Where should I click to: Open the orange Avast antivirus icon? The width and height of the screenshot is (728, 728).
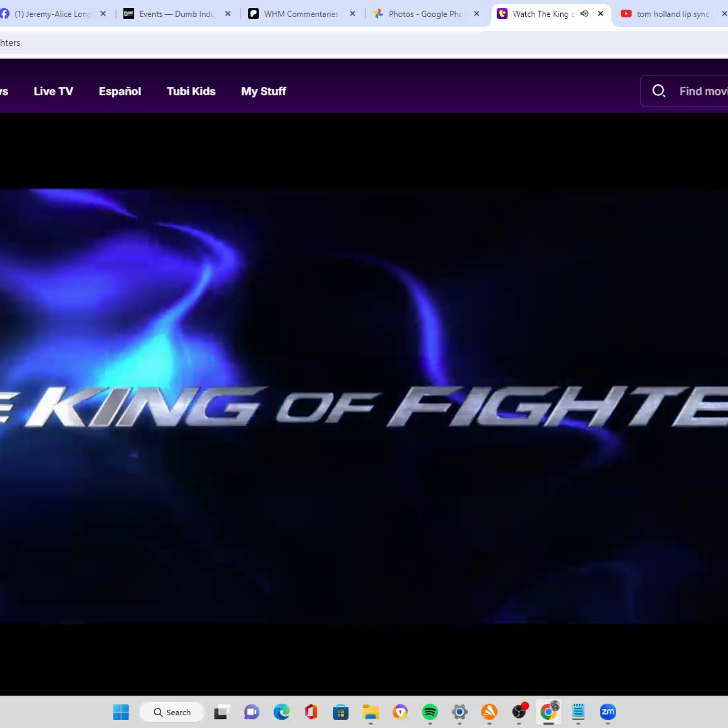coord(489,712)
